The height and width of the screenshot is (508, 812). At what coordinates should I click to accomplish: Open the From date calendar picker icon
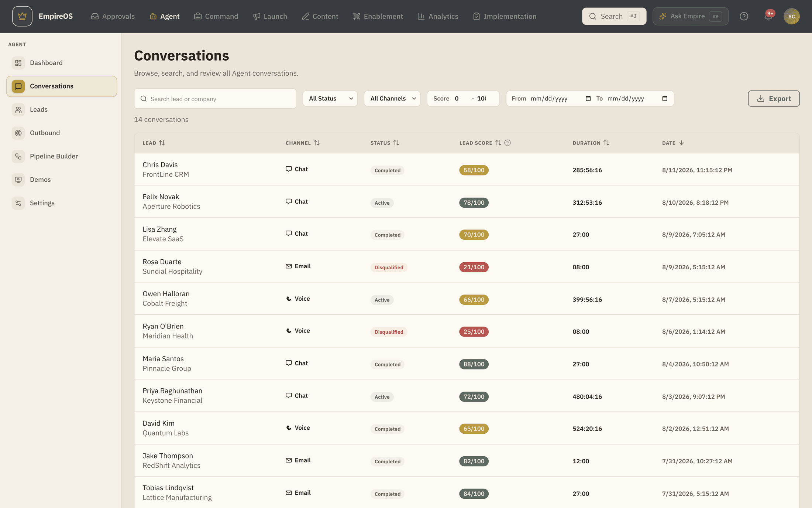coord(588,99)
